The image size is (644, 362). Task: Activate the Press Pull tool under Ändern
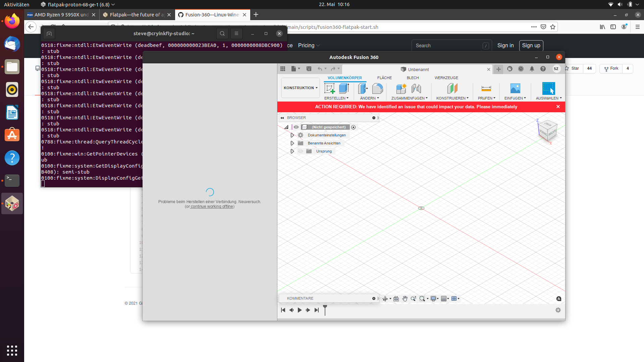tap(363, 88)
